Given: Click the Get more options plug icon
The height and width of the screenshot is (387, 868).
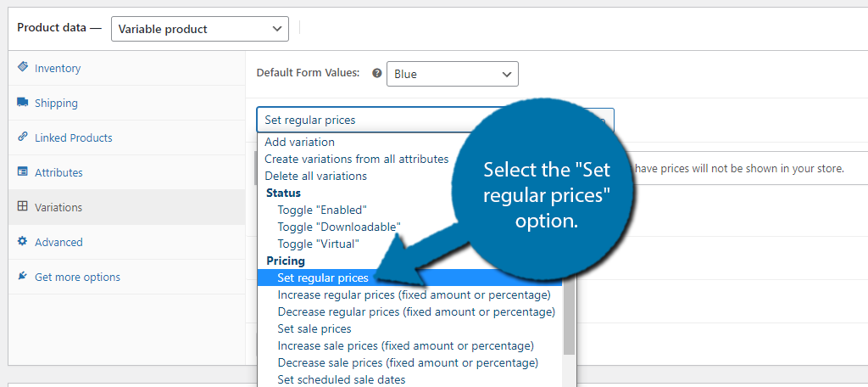Looking at the screenshot, I should point(23,277).
